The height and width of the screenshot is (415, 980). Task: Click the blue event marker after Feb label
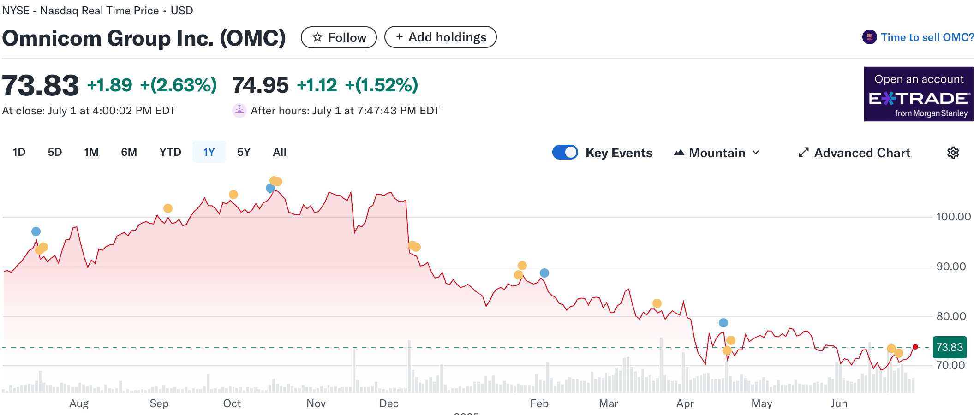pyautogui.click(x=544, y=273)
